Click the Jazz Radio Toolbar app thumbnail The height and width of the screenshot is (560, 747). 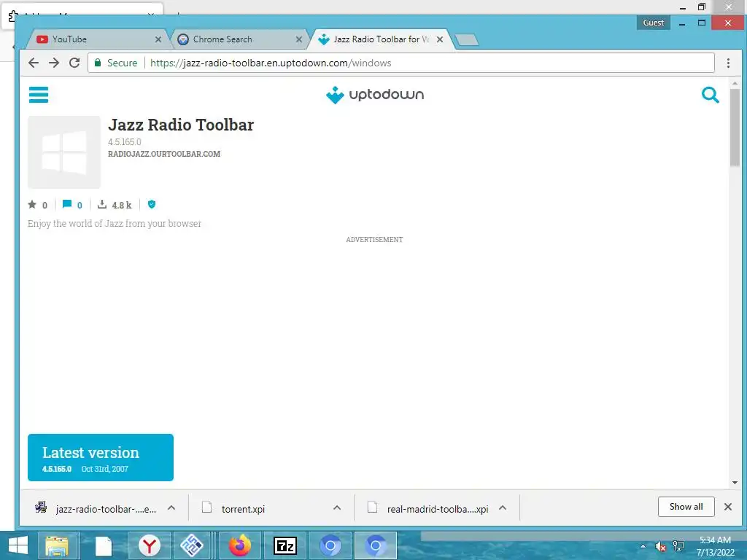click(x=64, y=152)
